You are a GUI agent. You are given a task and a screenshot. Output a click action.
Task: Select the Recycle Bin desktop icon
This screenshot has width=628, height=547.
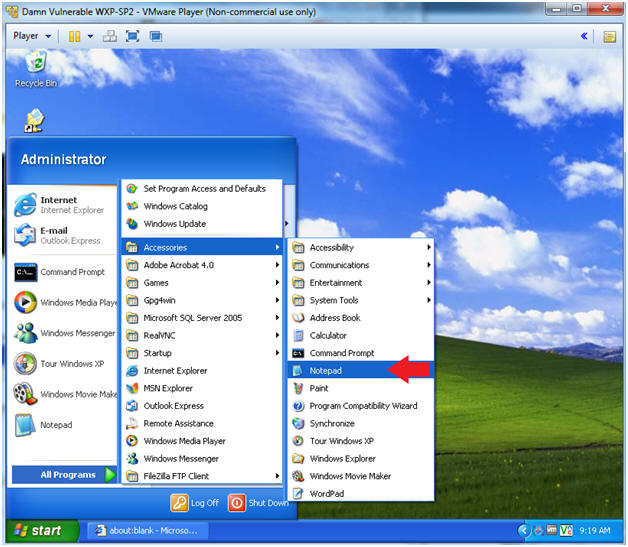(36, 69)
